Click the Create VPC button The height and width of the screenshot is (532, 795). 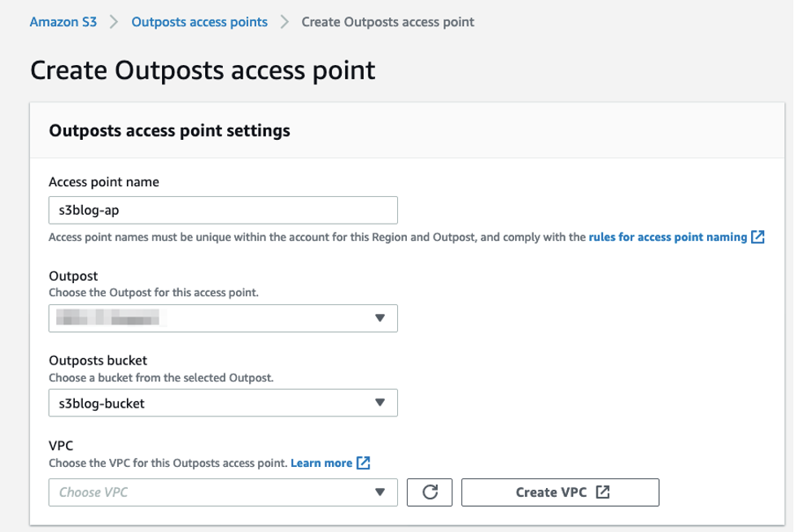[x=559, y=491]
